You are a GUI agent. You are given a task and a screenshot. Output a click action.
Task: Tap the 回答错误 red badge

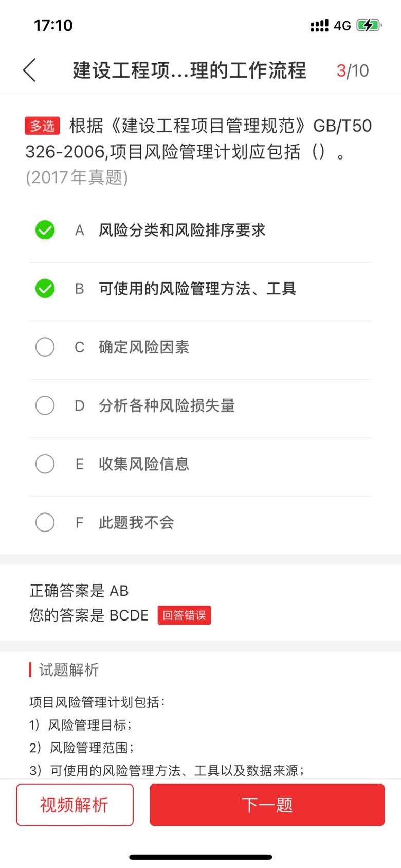[x=184, y=615]
